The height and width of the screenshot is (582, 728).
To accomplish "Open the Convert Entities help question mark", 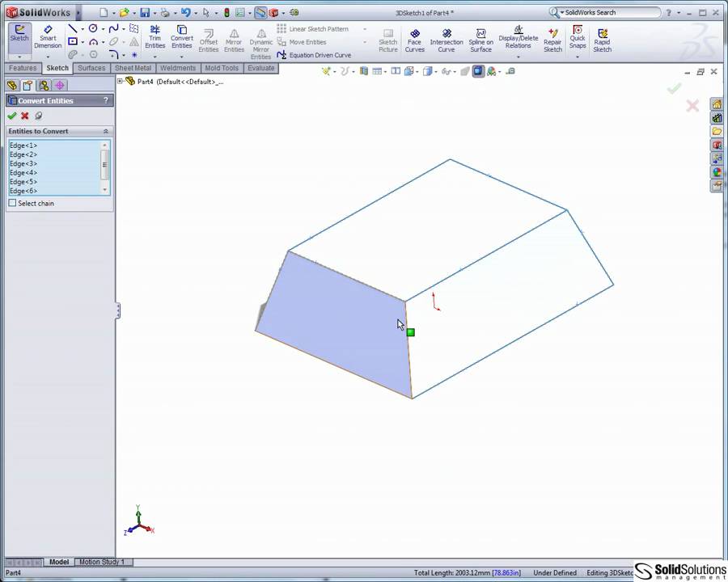I will (105, 100).
